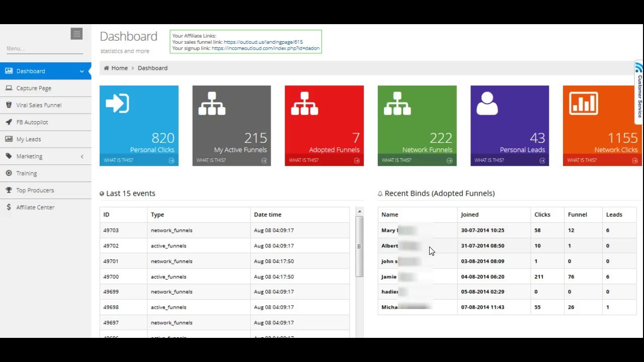Viewport: 644px width, 362px height.
Task: Click the Training play-circle icon
Action: pyautogui.click(x=9, y=173)
